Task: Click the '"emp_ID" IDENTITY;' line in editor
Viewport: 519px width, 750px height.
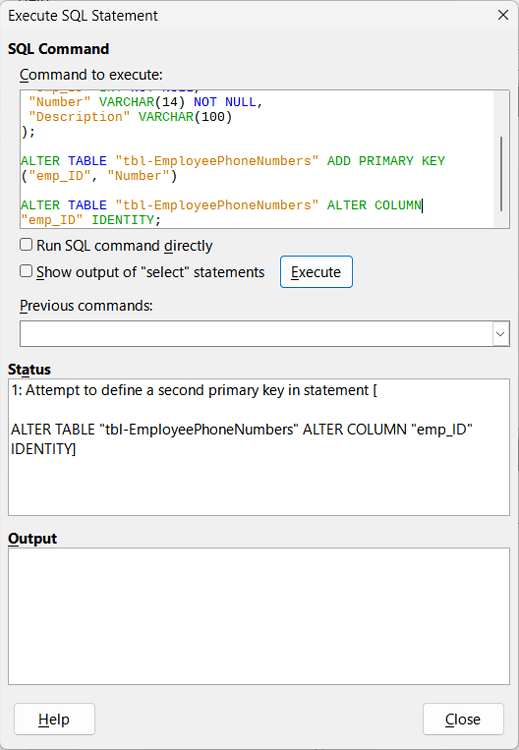Action: [90, 220]
